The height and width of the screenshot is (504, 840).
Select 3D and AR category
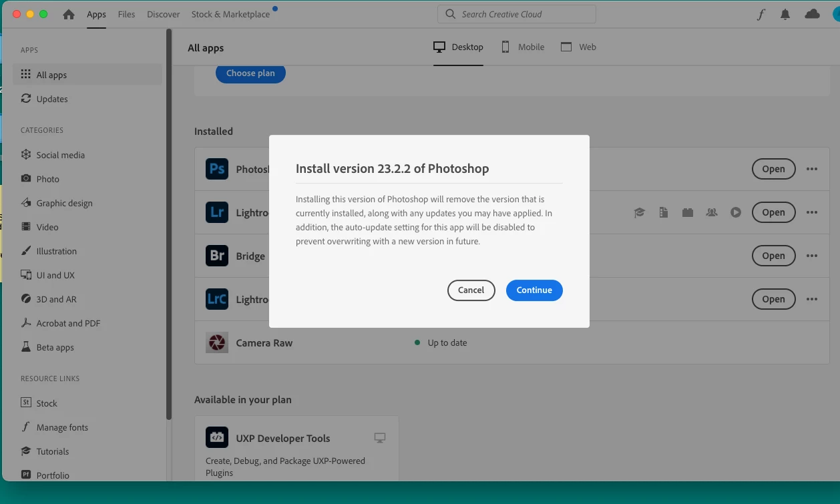point(87,299)
